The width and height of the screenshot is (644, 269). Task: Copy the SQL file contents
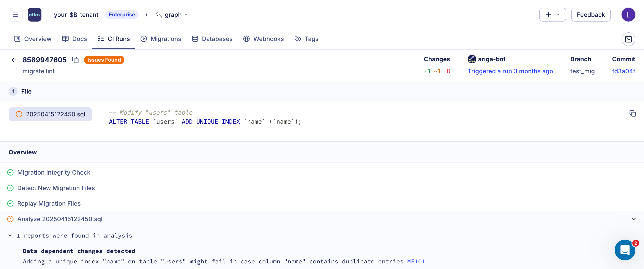633,113
